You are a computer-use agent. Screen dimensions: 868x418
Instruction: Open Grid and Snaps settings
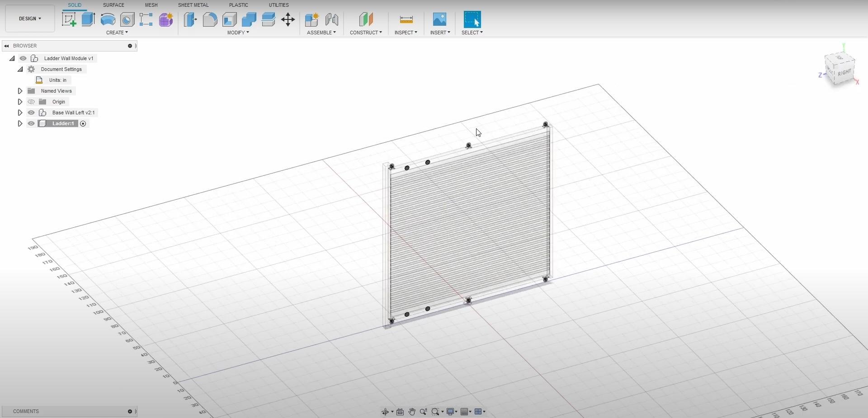[464, 412]
